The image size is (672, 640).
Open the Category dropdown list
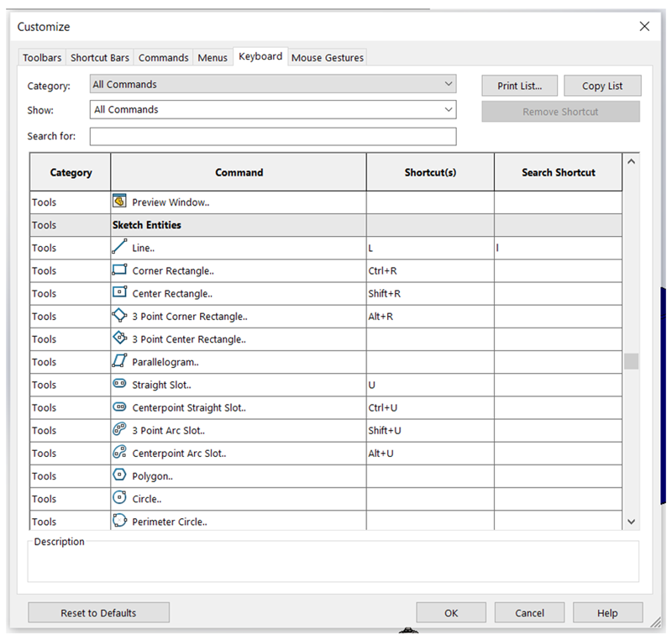[x=273, y=84]
